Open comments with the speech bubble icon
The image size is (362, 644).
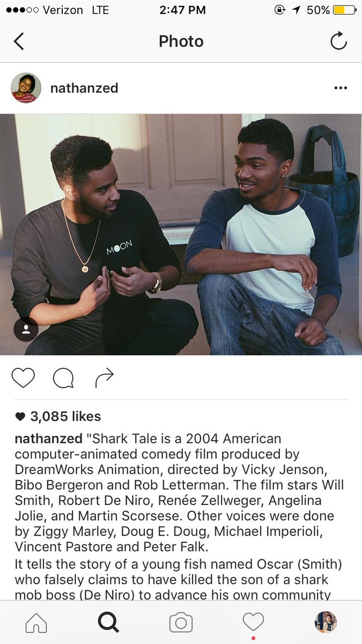(x=63, y=378)
